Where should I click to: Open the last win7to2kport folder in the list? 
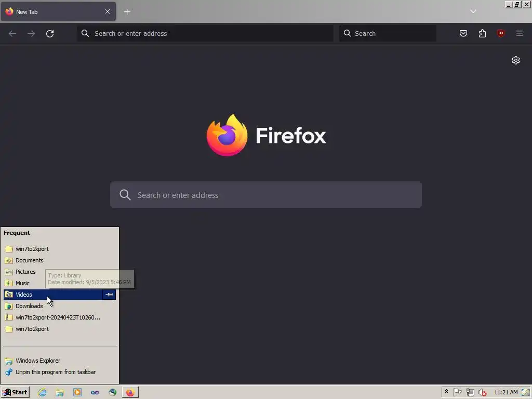click(x=60, y=329)
